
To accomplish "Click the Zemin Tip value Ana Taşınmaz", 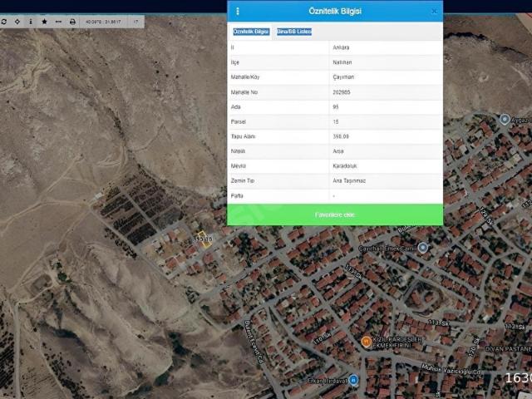I will click(349, 181).
